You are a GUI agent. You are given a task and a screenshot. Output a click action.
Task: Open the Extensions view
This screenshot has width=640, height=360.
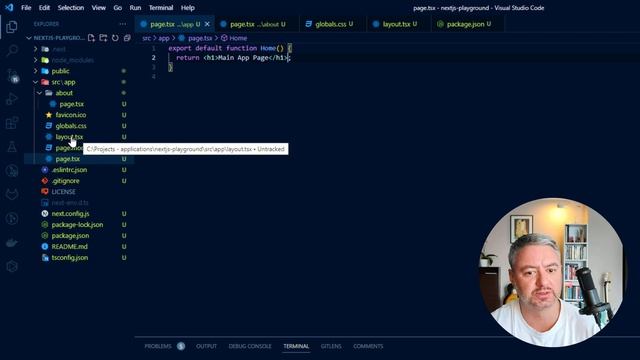click(x=12, y=123)
